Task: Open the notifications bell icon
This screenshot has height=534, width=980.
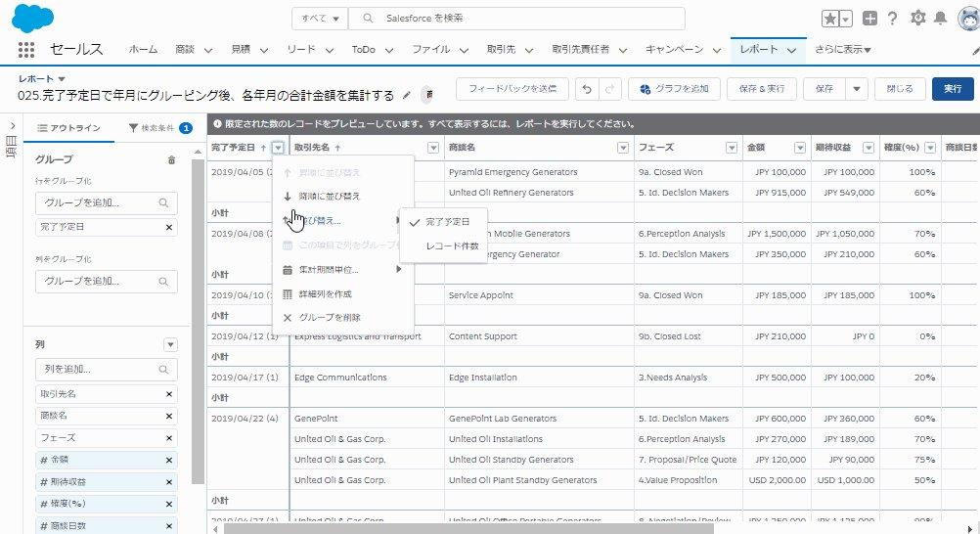Action: point(940,19)
